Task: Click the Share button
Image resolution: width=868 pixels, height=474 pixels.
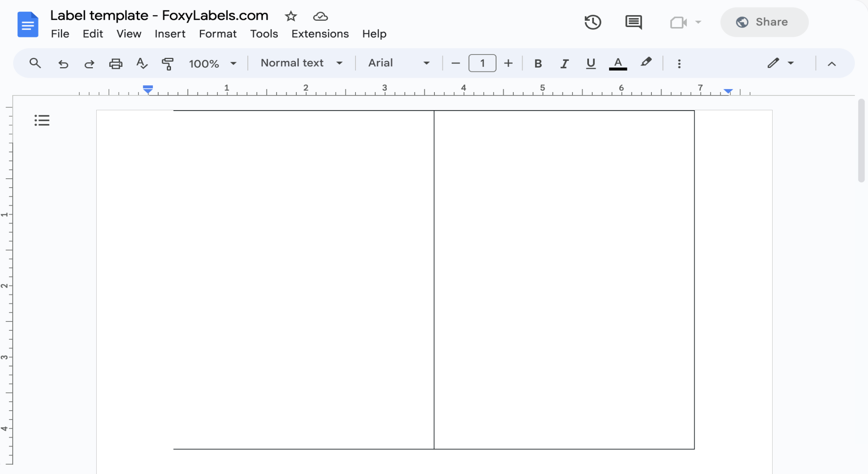Action: coord(764,22)
